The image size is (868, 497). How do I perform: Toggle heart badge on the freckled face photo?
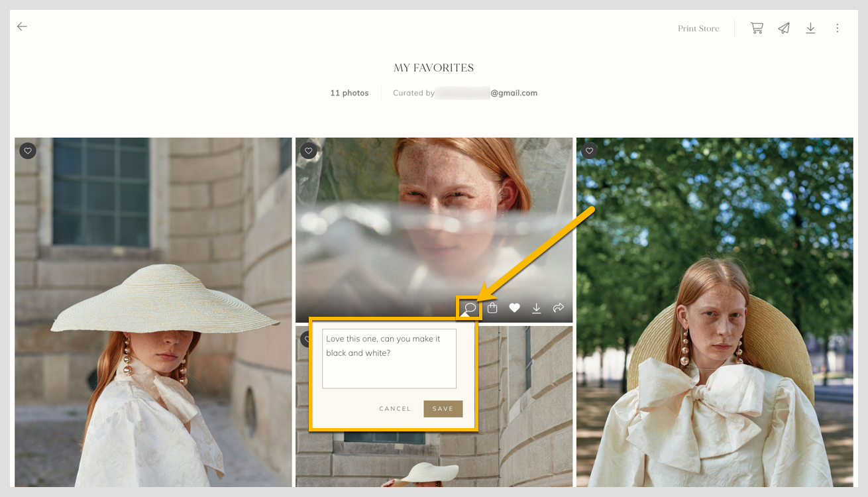click(309, 151)
